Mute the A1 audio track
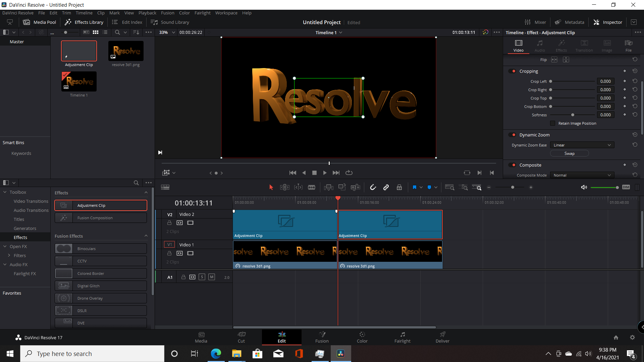Viewport: 644px width, 362px height. tap(212, 277)
